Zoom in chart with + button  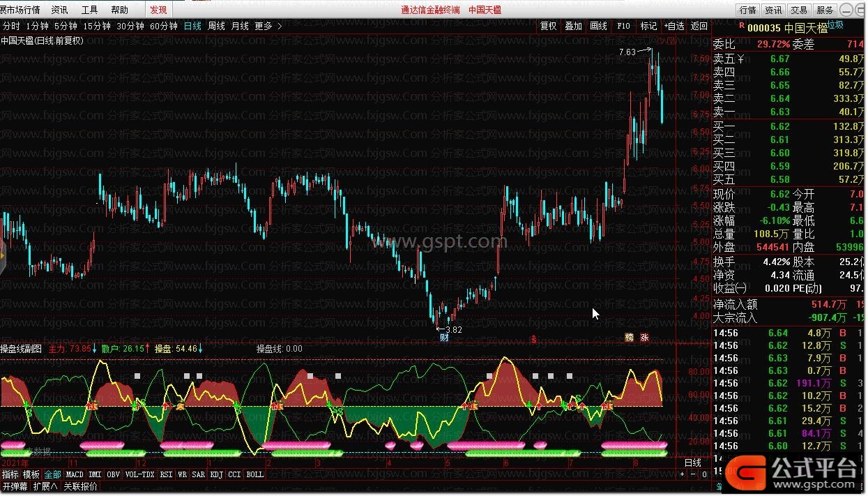pos(682,475)
